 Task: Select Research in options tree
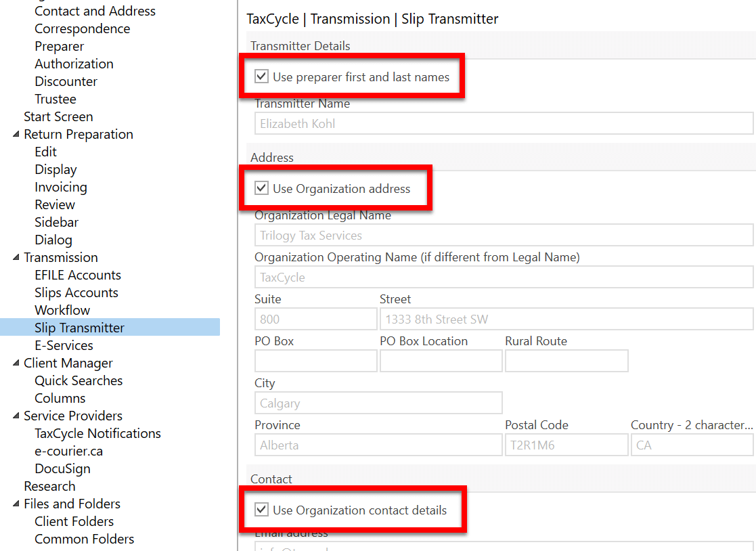(x=49, y=487)
